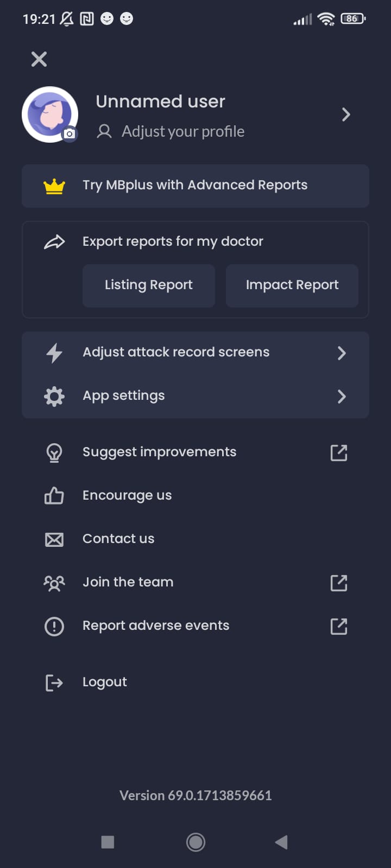
Task: Open profile details via the top chevron
Action: tap(346, 114)
